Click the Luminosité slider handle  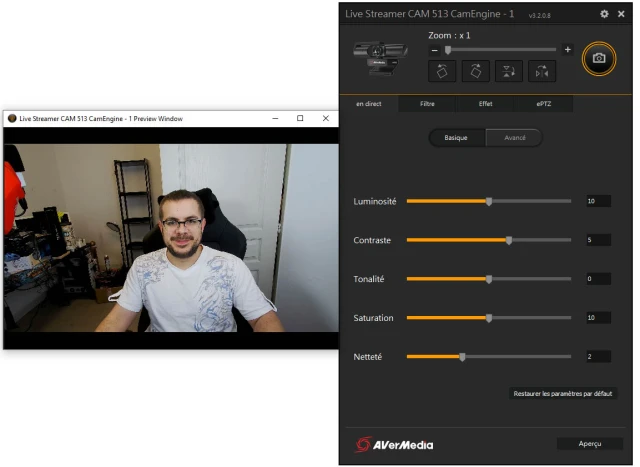(489, 201)
